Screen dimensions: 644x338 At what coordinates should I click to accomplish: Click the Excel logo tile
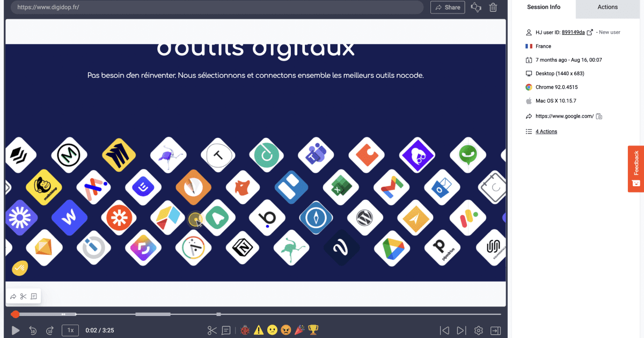click(x=341, y=188)
